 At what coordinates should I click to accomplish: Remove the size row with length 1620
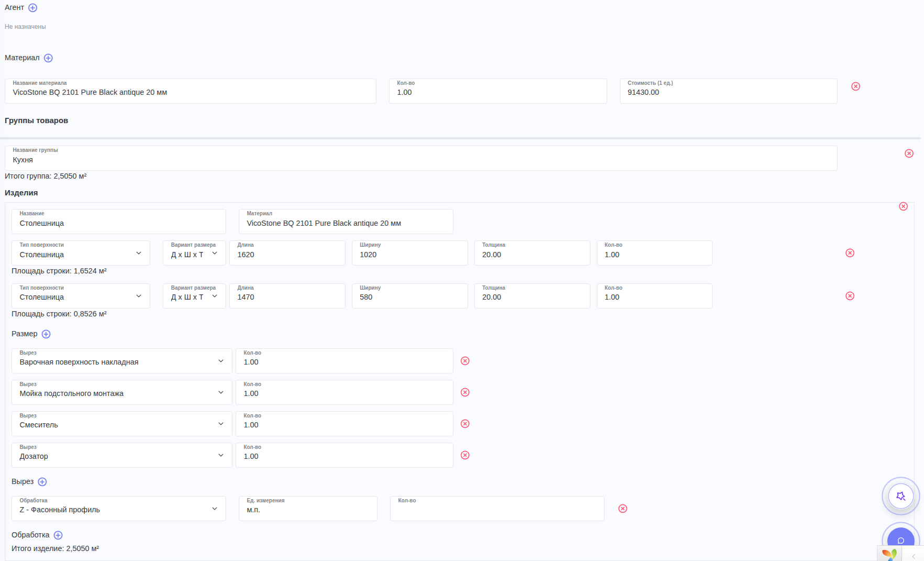tap(850, 253)
